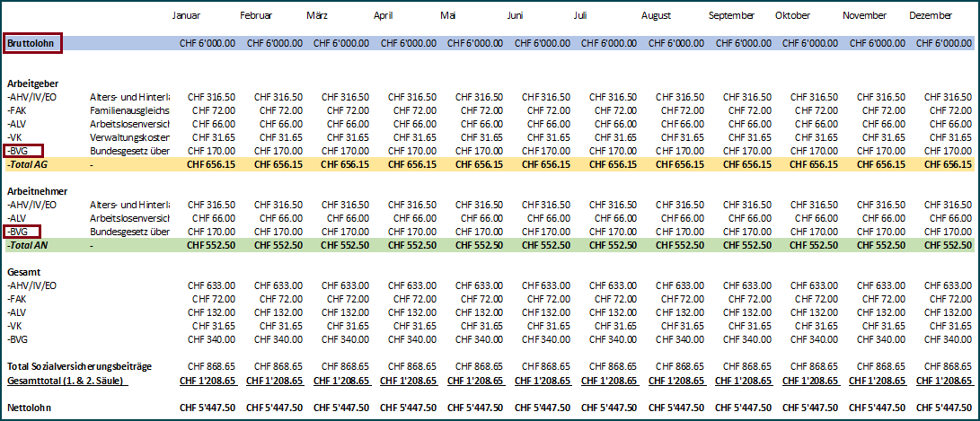Select the Arbeitgeber section heading
Image resolution: width=980 pixels, height=421 pixels.
tap(32, 83)
